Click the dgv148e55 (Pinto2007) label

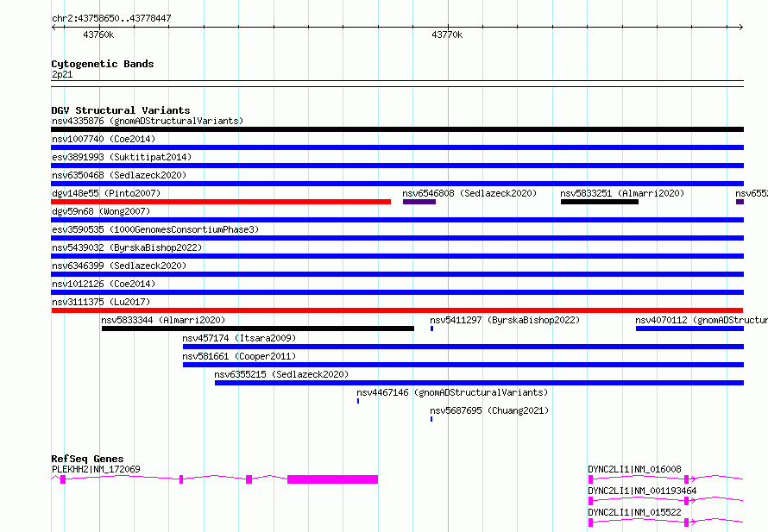pos(106,193)
